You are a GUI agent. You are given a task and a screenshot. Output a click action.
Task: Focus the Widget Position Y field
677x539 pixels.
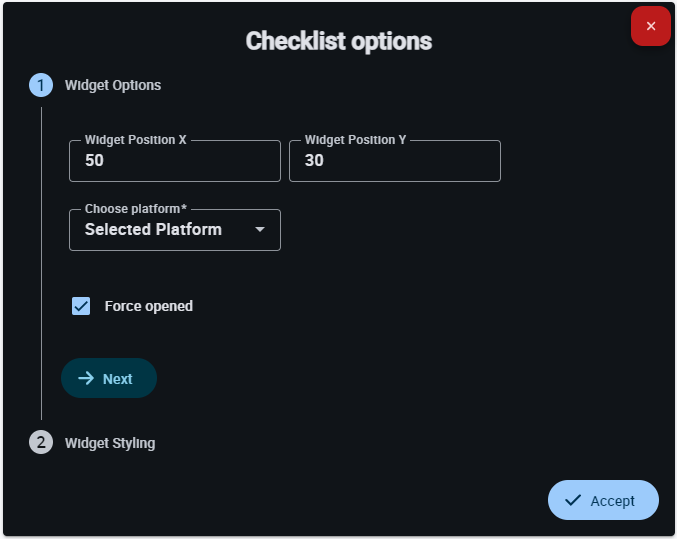coord(395,161)
